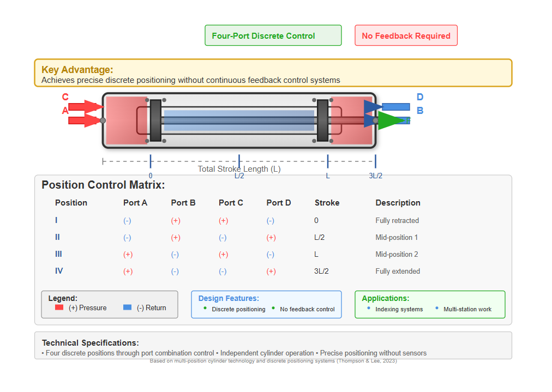Viewport: 552px width, 392px height.
Task: Click the Port C column header
Action: coord(231,203)
